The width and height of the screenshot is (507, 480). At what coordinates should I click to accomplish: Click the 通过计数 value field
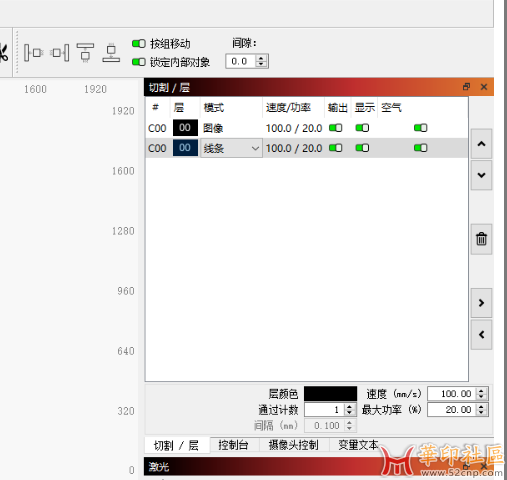[x=325, y=410]
